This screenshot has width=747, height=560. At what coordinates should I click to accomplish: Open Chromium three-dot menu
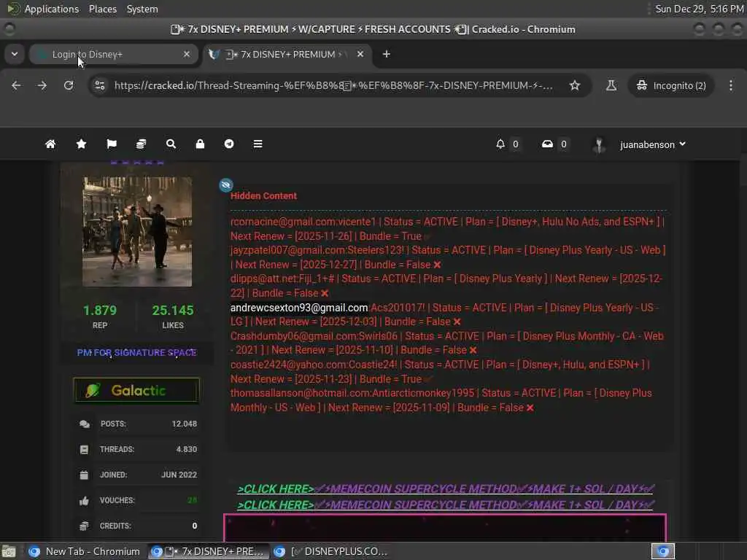pos(731,85)
